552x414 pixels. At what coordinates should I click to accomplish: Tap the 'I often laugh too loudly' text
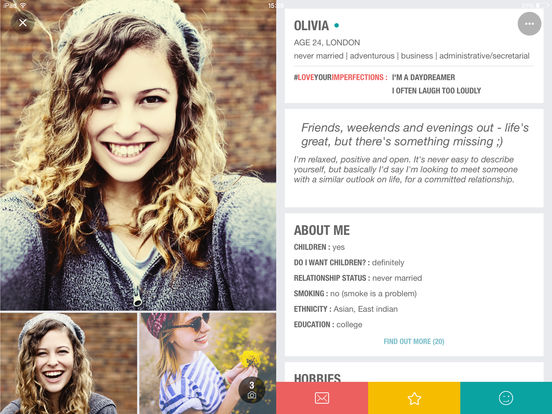[x=437, y=91]
